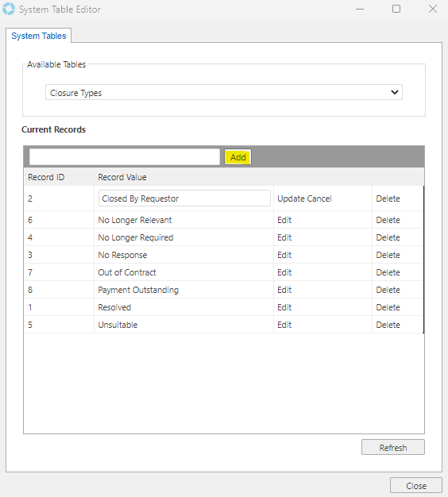Delete the Closed By Requestor record
Image resolution: width=448 pixels, height=497 pixels.
(388, 198)
